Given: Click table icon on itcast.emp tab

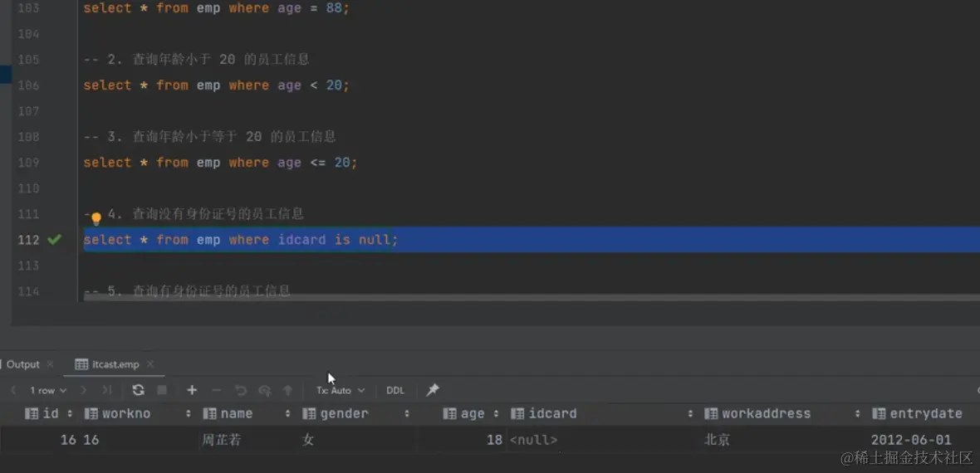Looking at the screenshot, I should tap(81, 364).
